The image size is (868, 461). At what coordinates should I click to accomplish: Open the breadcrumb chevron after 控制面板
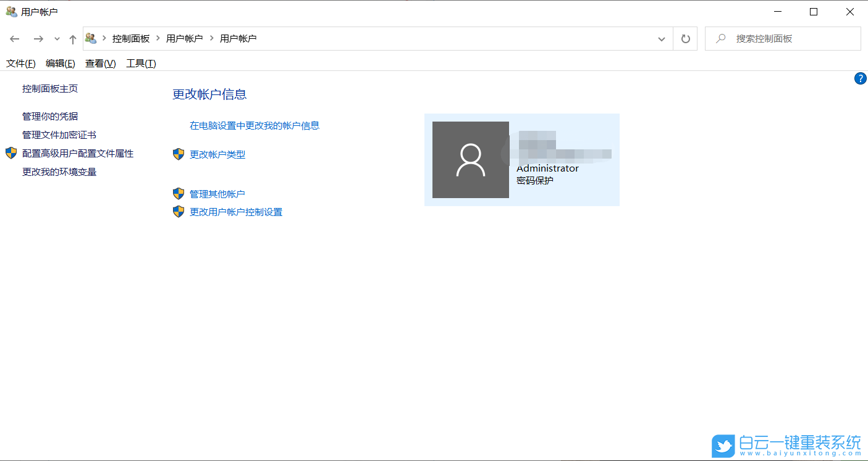tap(158, 38)
